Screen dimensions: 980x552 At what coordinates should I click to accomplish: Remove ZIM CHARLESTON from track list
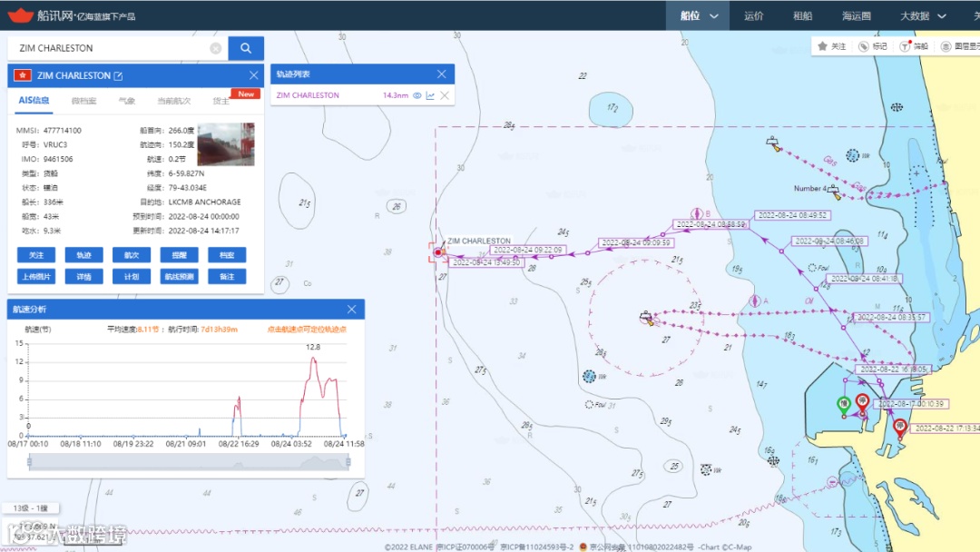click(445, 95)
